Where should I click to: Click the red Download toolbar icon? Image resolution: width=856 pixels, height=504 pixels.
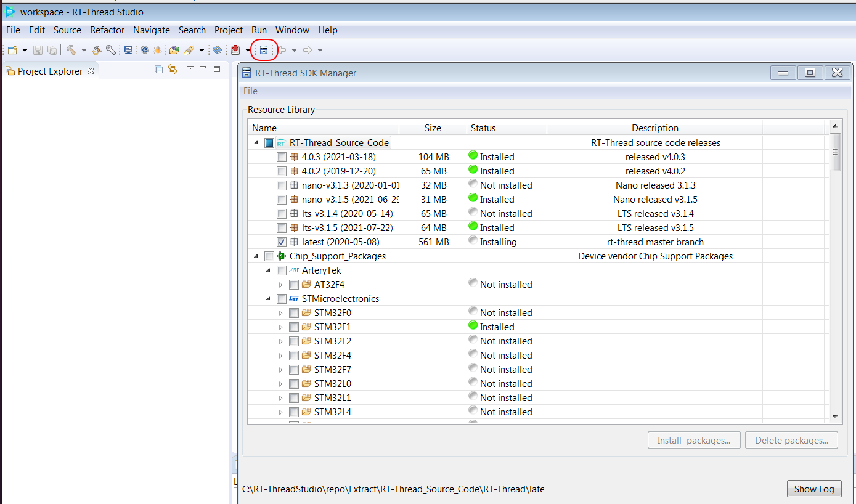236,50
